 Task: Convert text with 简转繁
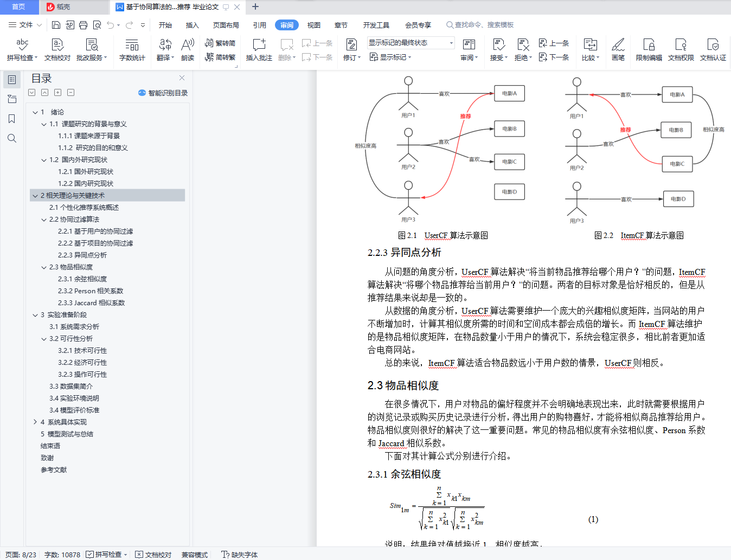click(220, 57)
